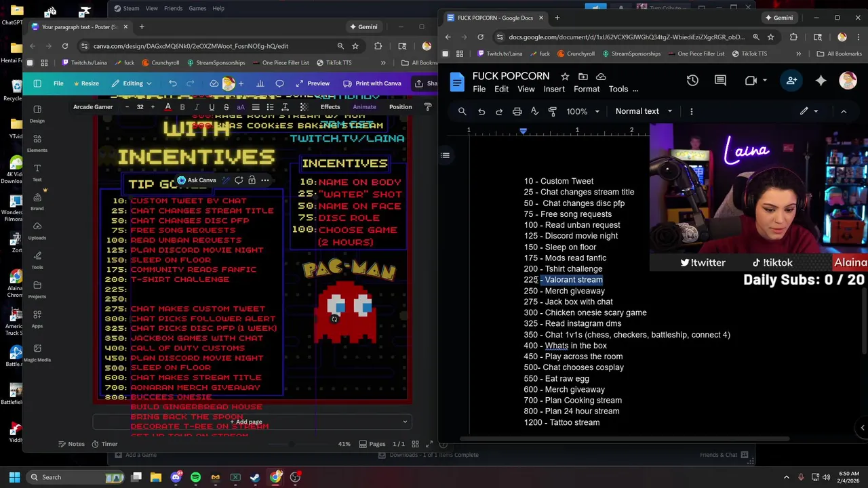Enter Canva fullscreen presentation mode
This screenshot has height=488, width=868.
(x=429, y=444)
